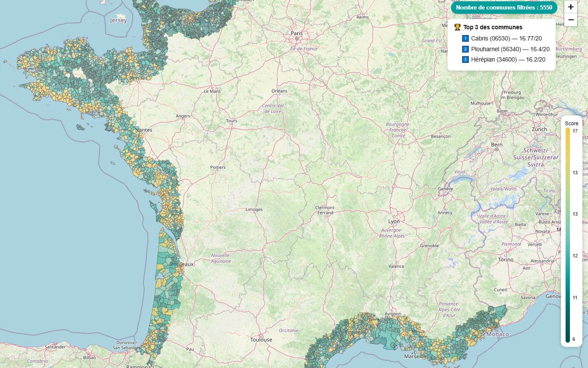Click the Bourgogne-Franche-Comté region label
588x368 pixels.
click(398, 130)
